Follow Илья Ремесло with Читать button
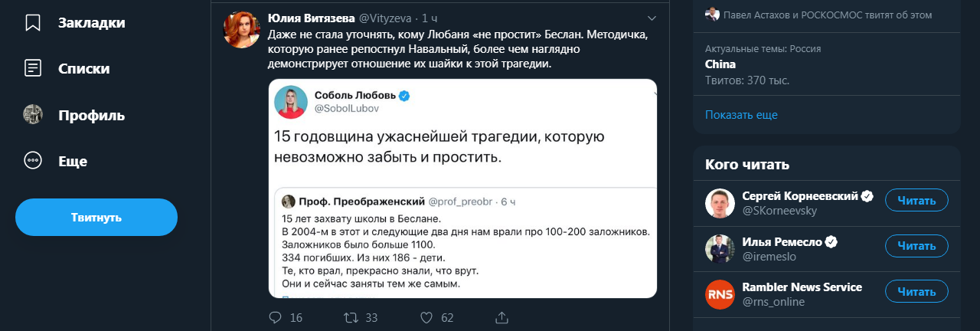The image size is (980, 331). point(916,246)
